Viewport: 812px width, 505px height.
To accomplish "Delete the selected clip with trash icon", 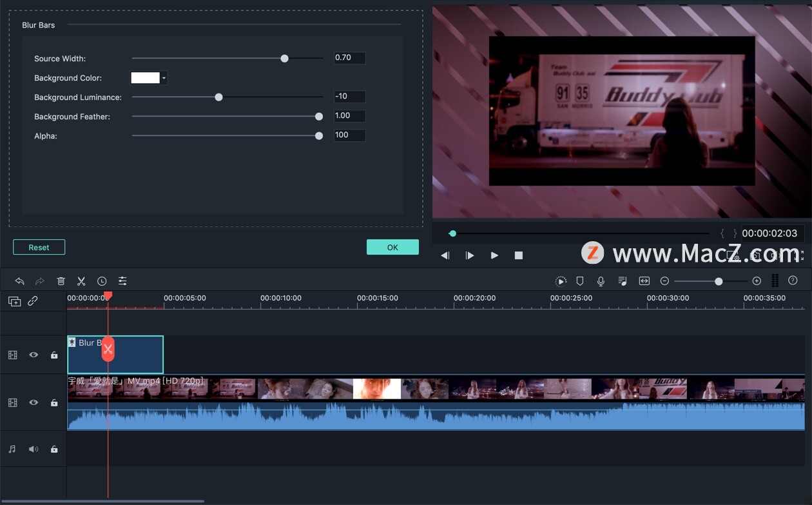I will coord(61,281).
